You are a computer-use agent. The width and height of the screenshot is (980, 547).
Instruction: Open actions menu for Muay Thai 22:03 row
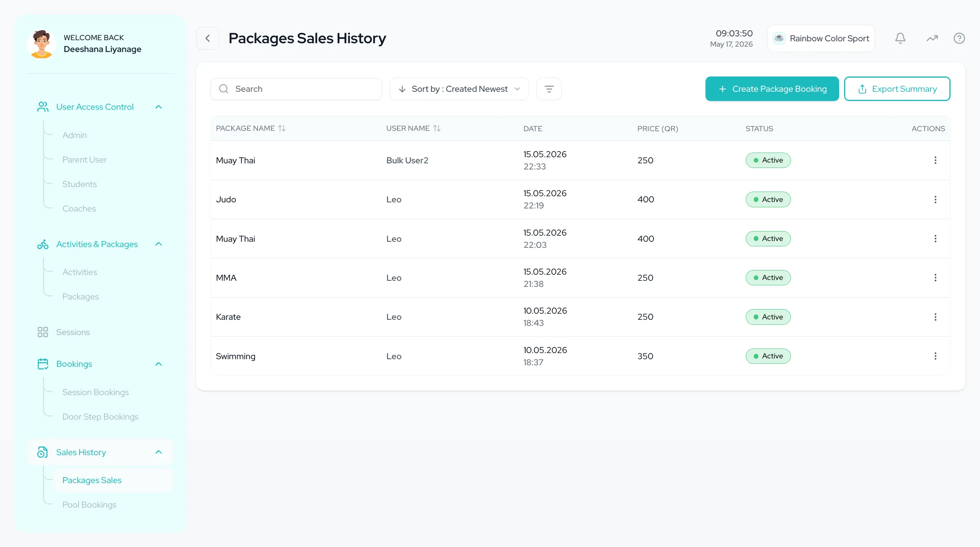click(935, 239)
